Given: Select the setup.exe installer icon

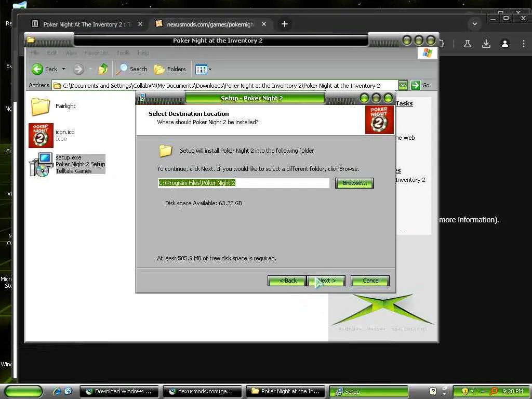Looking at the screenshot, I should pyautogui.click(x=41, y=165).
